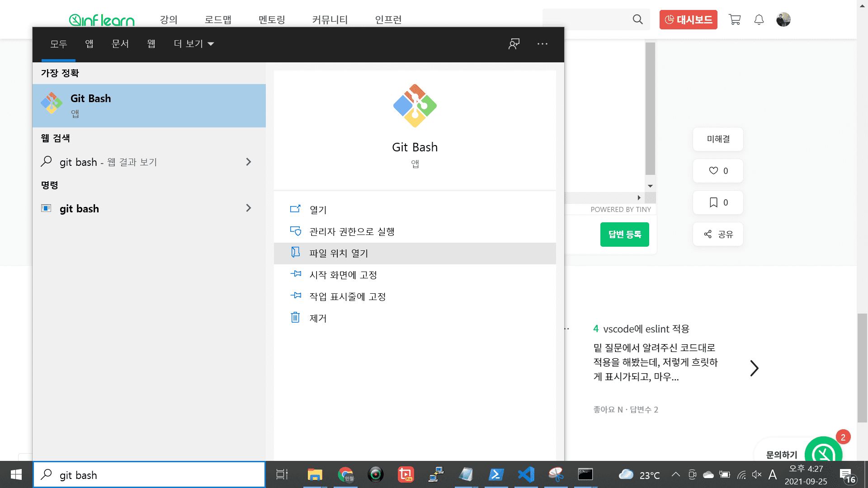Switch to the '웹' search tab
This screenshot has height=488, width=868.
coord(151,44)
